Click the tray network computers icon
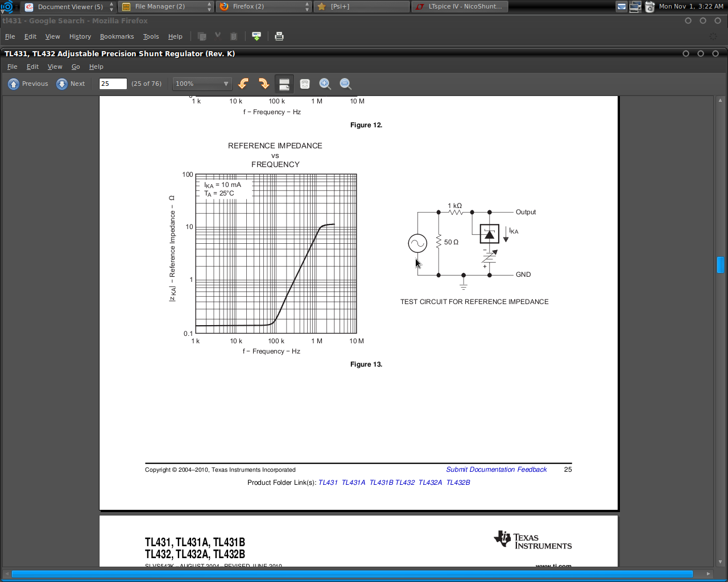This screenshot has width=728, height=582. point(635,6)
